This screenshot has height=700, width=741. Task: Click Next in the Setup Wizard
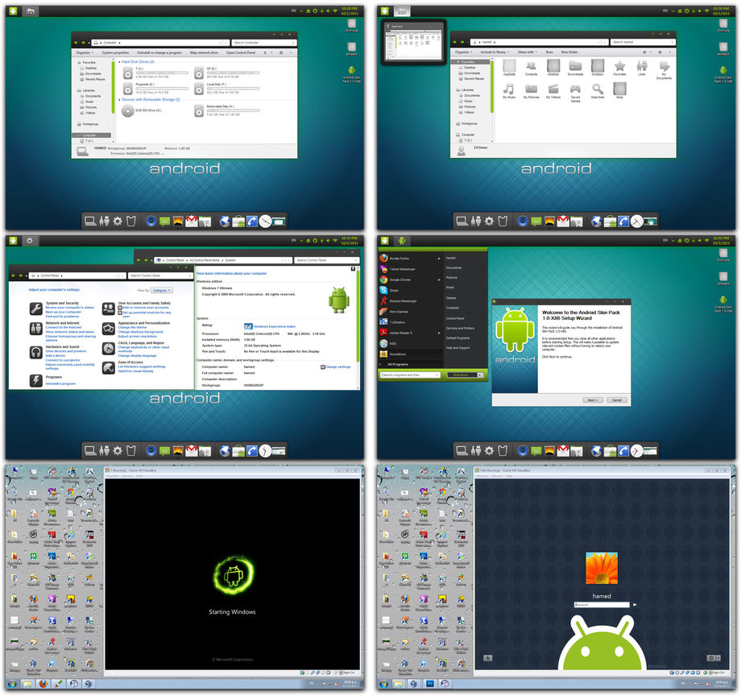[591, 400]
